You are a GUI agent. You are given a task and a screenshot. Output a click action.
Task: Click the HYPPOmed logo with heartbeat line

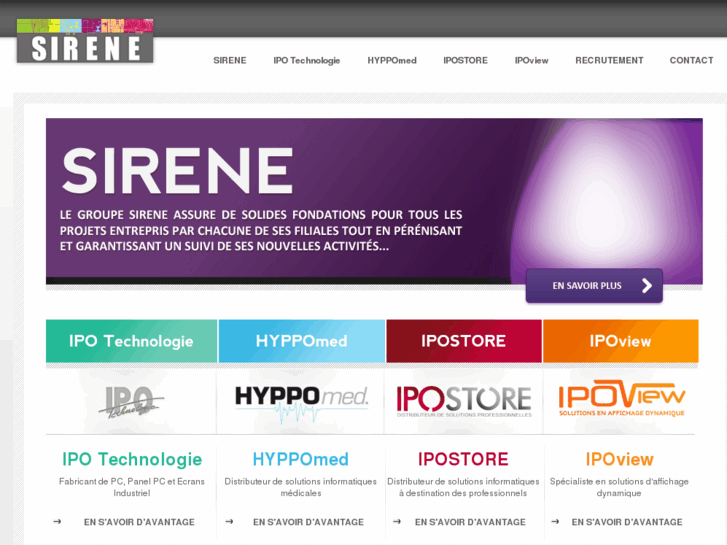[302, 403]
